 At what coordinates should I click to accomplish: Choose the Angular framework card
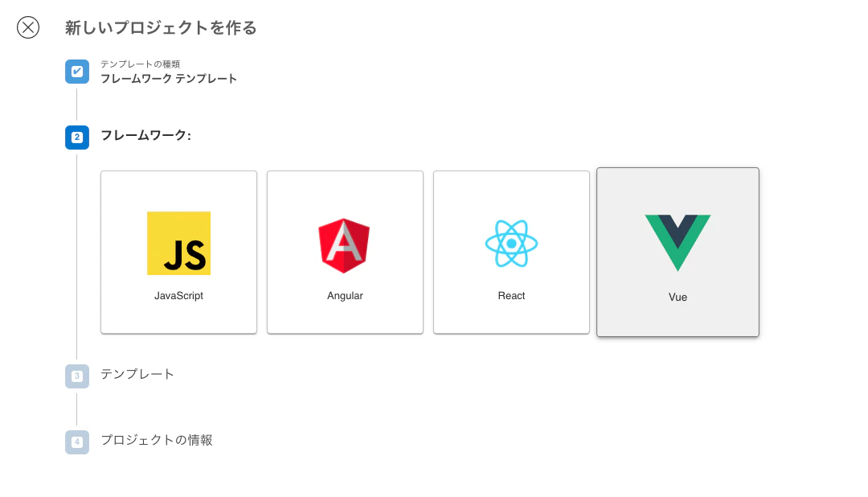tap(345, 252)
